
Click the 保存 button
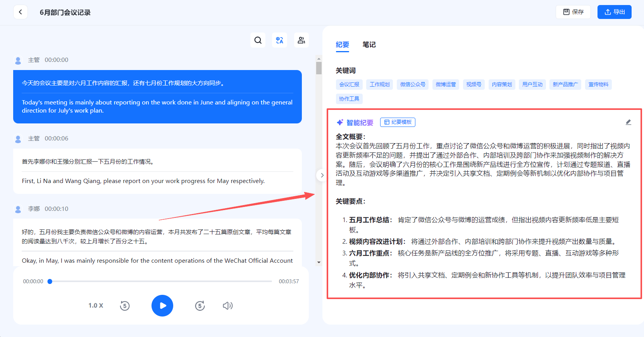click(x=573, y=12)
